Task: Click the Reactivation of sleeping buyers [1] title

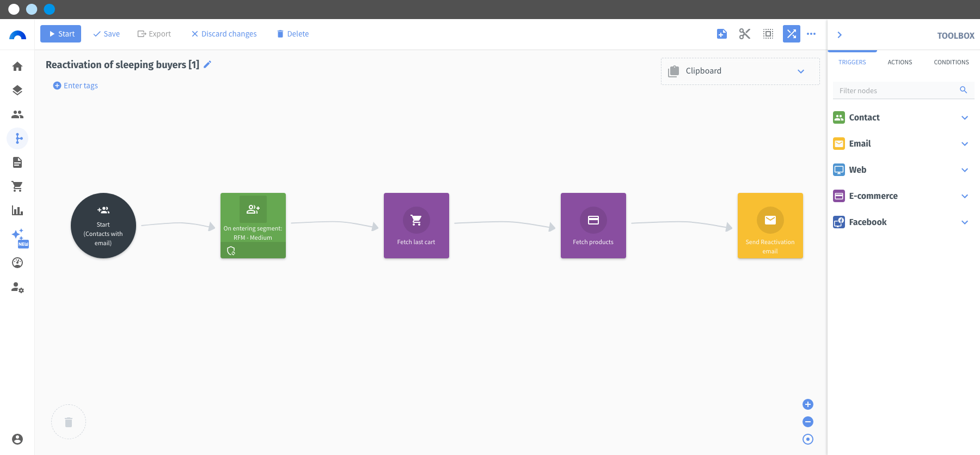Action: coord(122,65)
